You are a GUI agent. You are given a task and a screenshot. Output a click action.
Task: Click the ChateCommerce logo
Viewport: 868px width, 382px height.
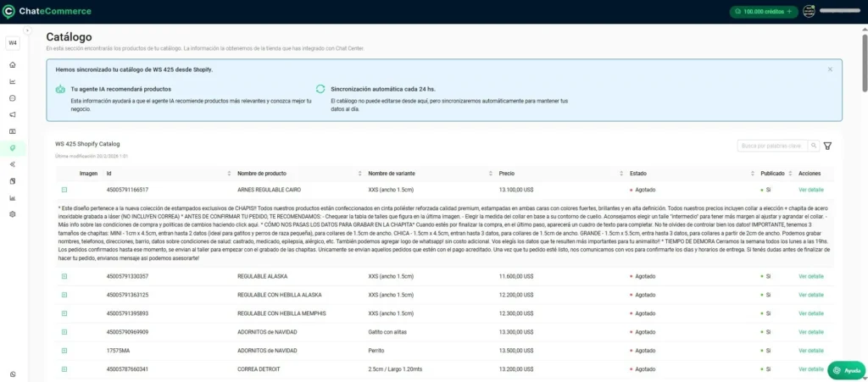tap(47, 11)
